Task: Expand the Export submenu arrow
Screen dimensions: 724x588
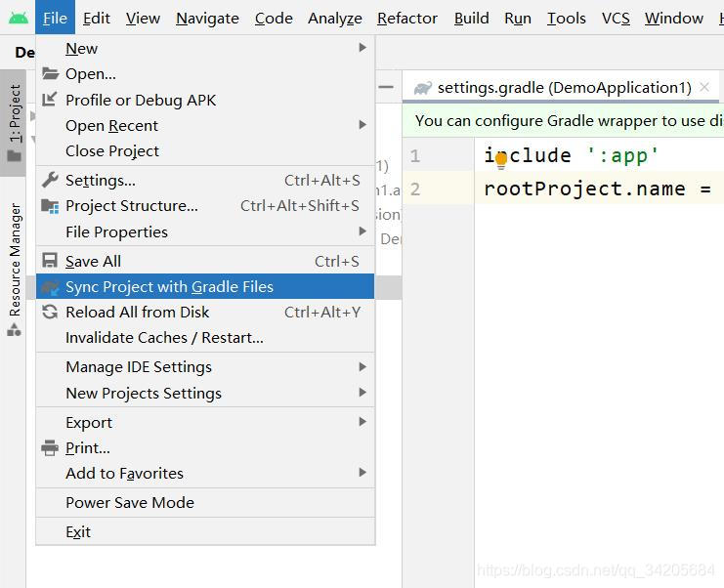Action: tap(362, 421)
